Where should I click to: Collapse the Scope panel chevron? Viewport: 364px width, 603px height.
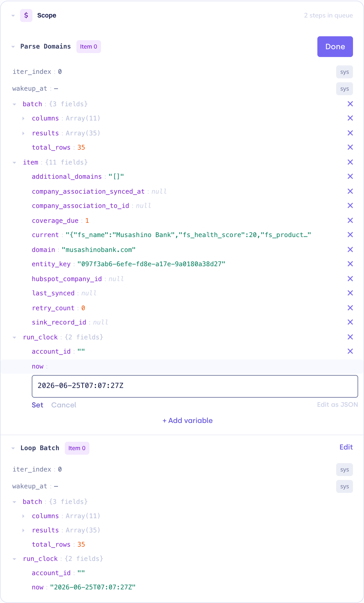(13, 16)
